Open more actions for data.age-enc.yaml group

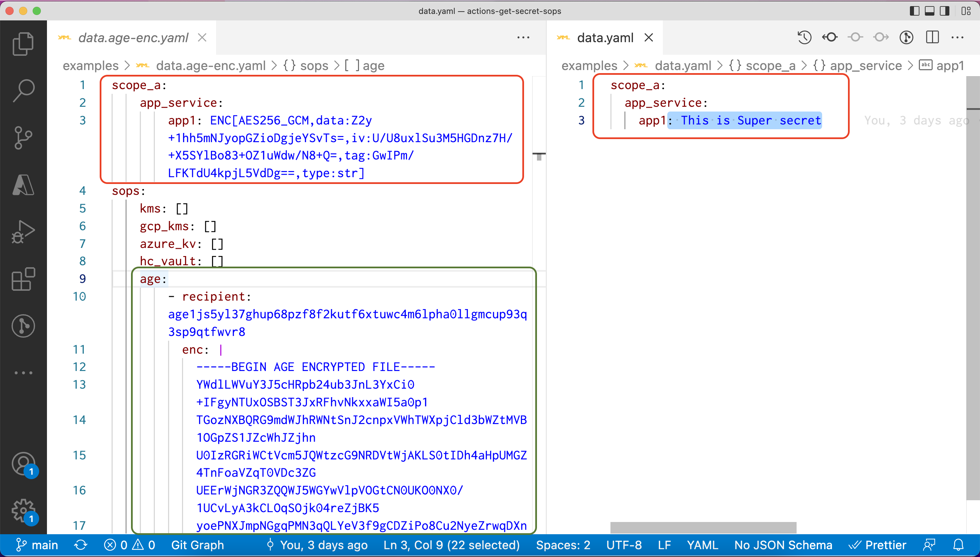(x=523, y=37)
